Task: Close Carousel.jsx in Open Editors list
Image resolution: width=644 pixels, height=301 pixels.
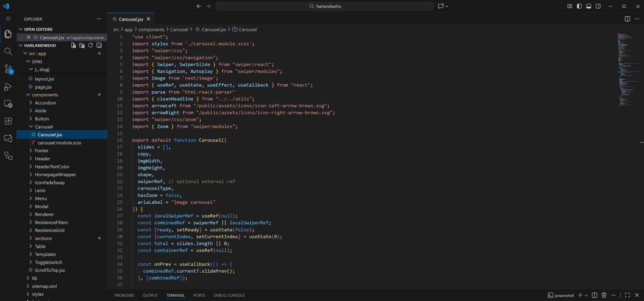Action: [x=28, y=37]
